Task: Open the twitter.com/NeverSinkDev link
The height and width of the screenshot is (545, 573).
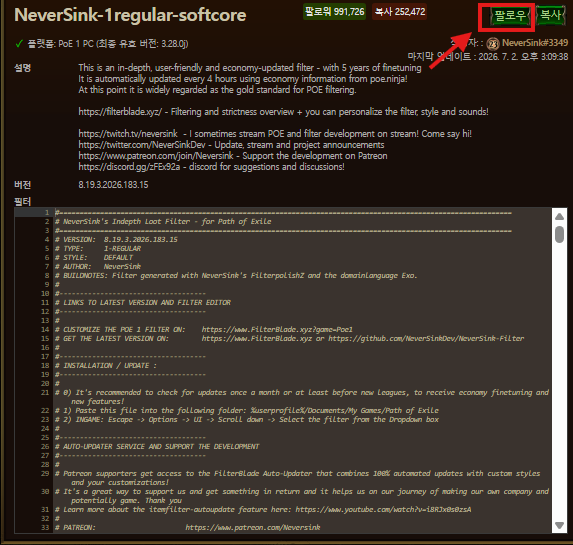Action: click(142, 145)
